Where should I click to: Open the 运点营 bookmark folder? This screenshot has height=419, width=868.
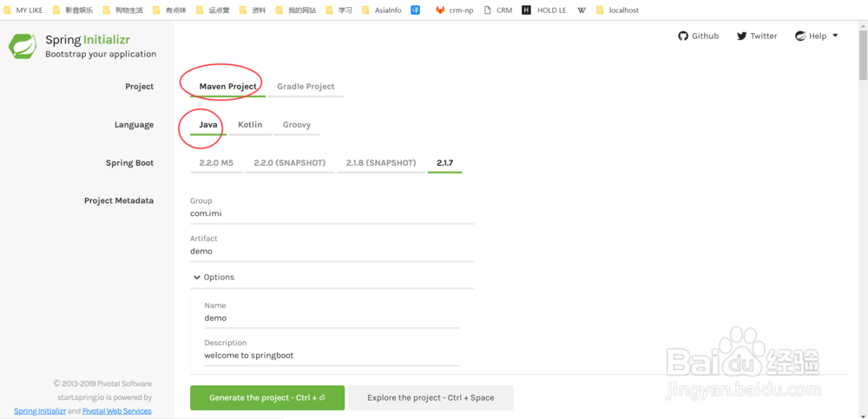[214, 10]
